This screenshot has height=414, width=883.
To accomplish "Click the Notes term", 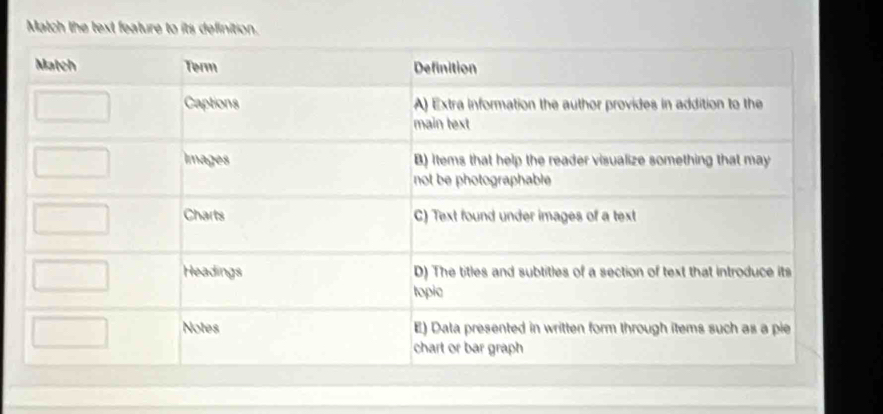I will 202,327.
